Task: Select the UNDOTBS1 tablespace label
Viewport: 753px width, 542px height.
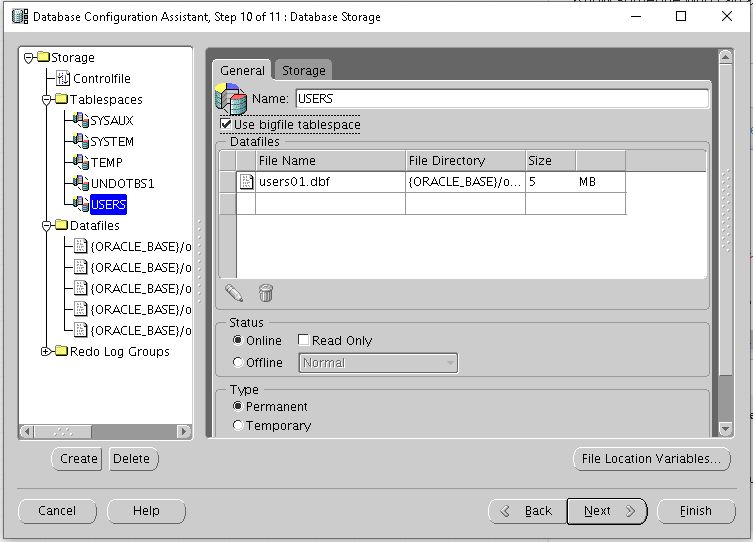Action: click(x=122, y=183)
